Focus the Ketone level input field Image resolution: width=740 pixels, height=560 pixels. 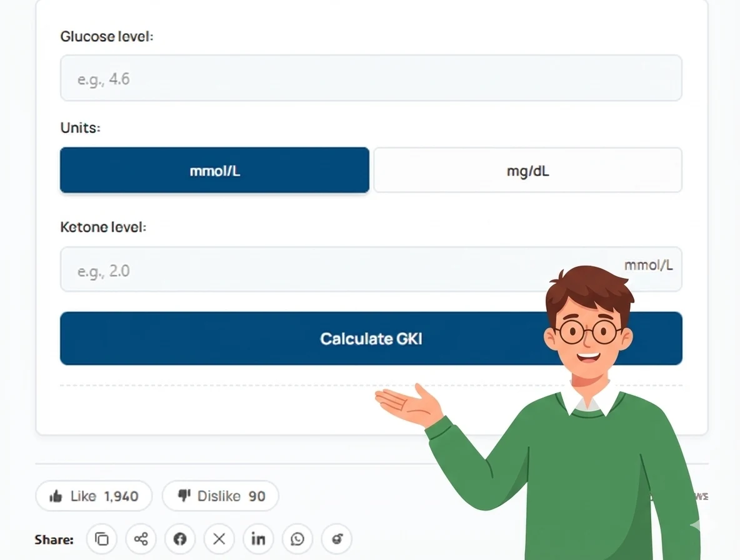pyautogui.click(x=312, y=269)
